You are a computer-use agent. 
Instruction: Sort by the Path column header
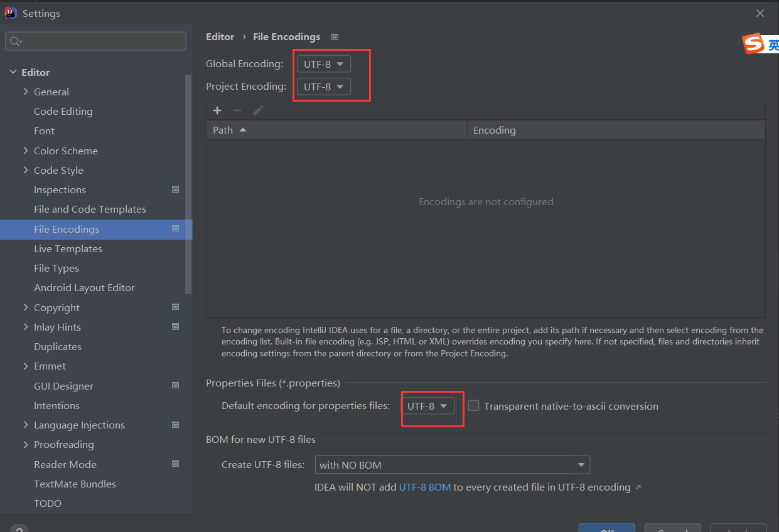(336, 130)
